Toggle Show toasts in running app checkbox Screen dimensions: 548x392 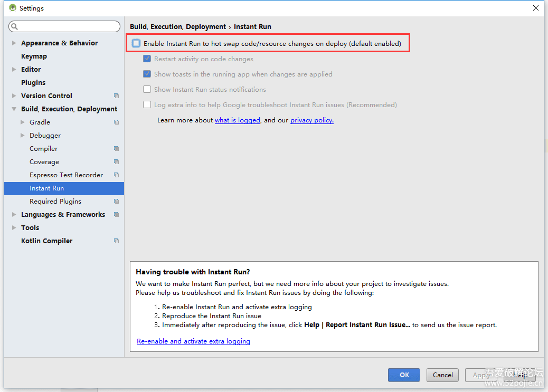pyautogui.click(x=147, y=74)
